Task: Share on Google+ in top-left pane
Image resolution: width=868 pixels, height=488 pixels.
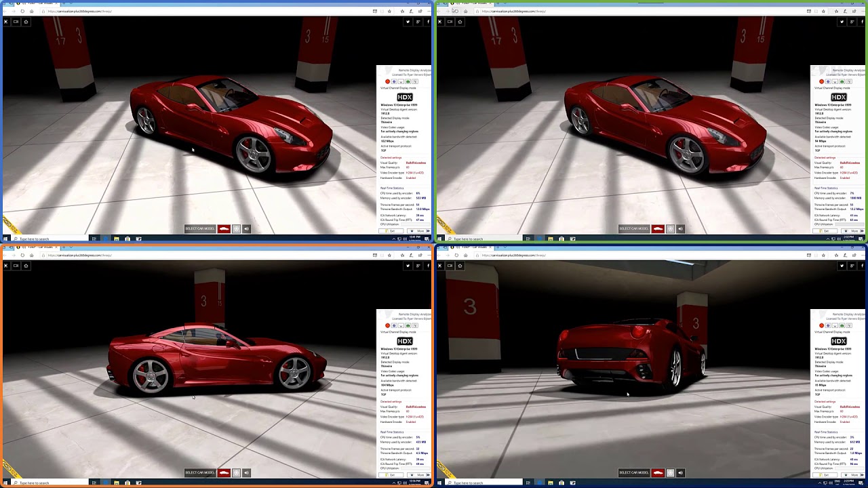Action: (418, 22)
